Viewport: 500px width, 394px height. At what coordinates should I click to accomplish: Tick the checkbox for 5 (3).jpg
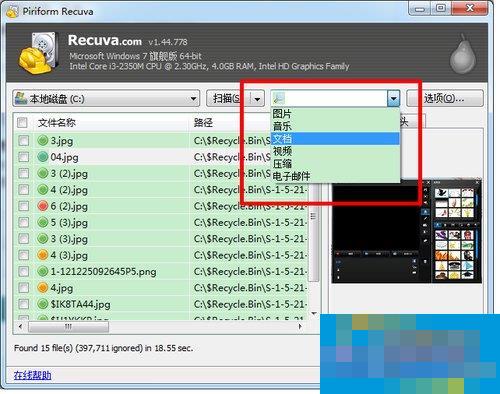pyautogui.click(x=23, y=222)
